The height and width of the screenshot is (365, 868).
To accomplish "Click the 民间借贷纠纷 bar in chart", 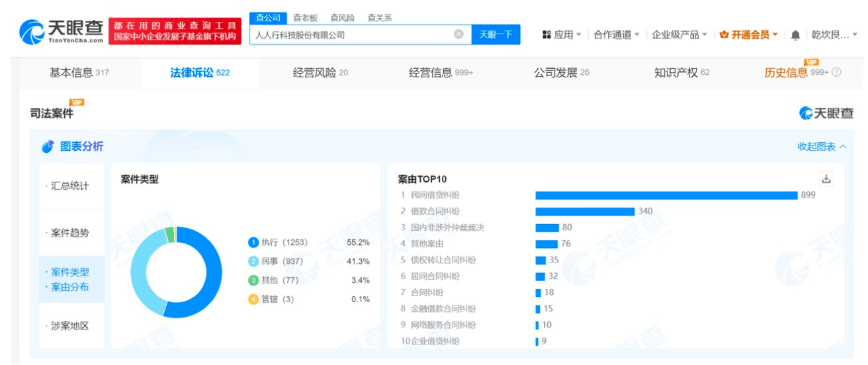I will click(666, 195).
